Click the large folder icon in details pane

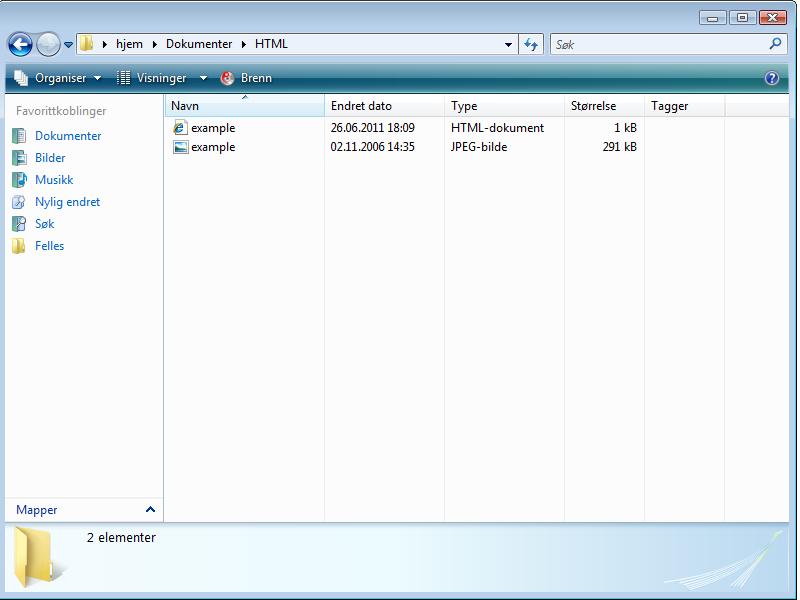tap(39, 557)
